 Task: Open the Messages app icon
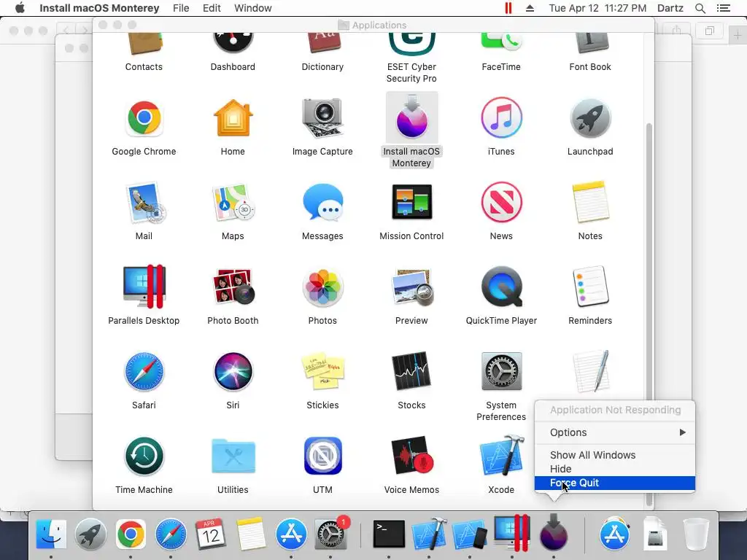click(x=322, y=203)
